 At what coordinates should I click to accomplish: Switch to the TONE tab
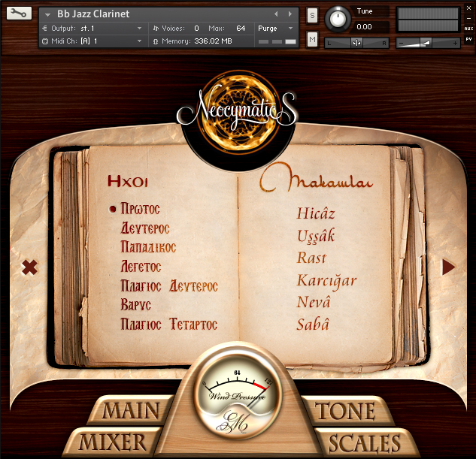345,411
